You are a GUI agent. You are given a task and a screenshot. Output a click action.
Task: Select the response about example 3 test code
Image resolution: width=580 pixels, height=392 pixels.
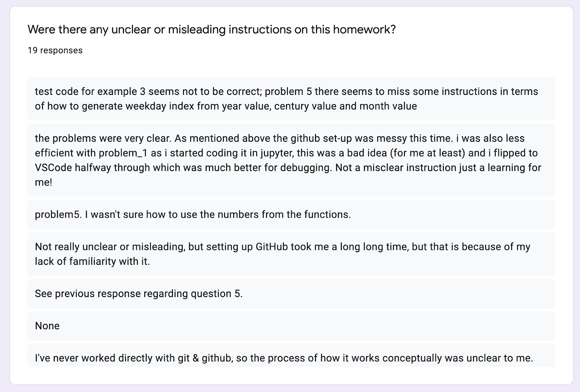tap(291, 99)
